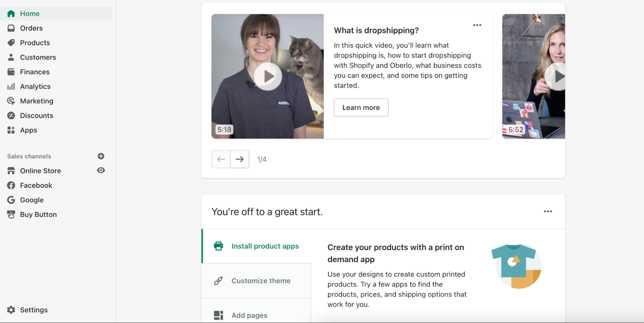This screenshot has height=323, width=644.
Task: Open the Add pages step
Action: pos(249,315)
